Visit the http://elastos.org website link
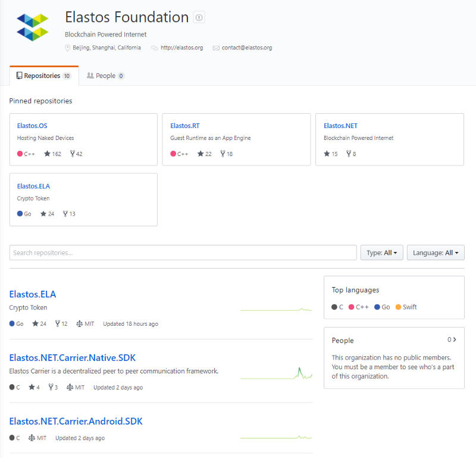Screen dimensions: 476x458 [182, 48]
